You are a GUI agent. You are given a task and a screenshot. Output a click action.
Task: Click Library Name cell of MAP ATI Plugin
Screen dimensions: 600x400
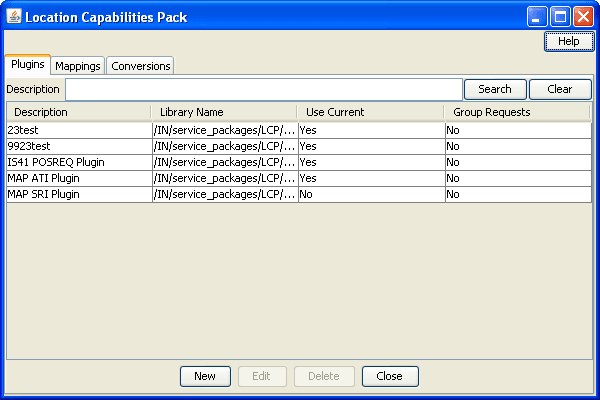tap(225, 178)
